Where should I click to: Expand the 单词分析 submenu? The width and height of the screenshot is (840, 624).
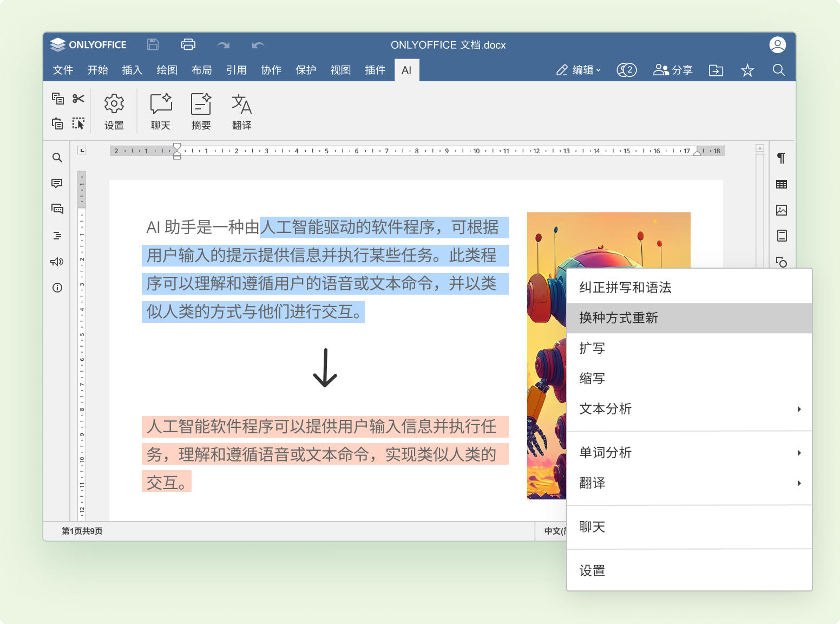[x=688, y=453]
